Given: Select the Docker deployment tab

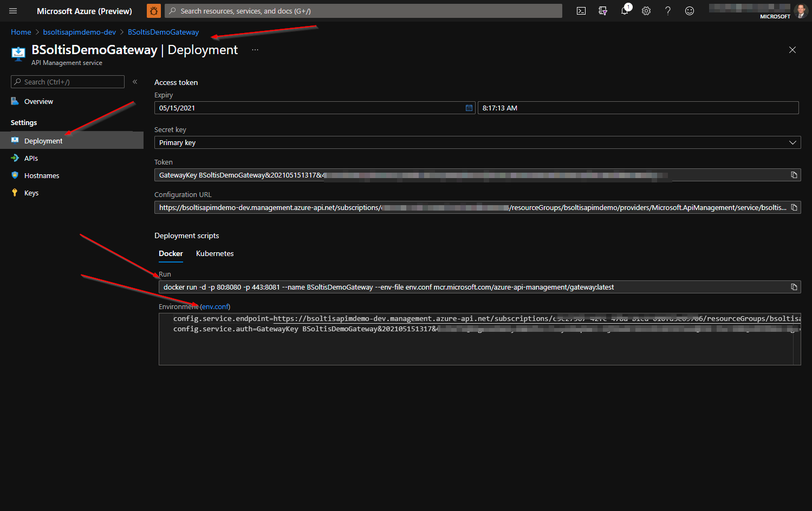Looking at the screenshot, I should [171, 253].
